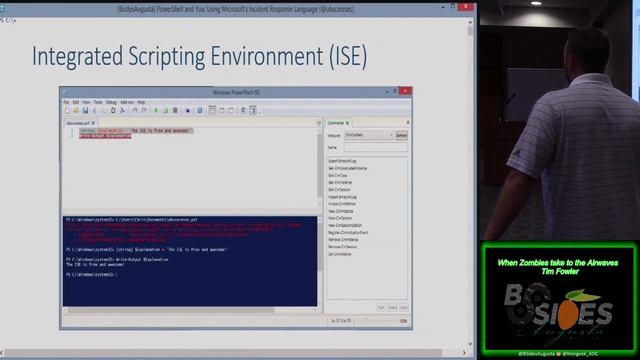Select Get-CimInstance in the command list

point(340,182)
